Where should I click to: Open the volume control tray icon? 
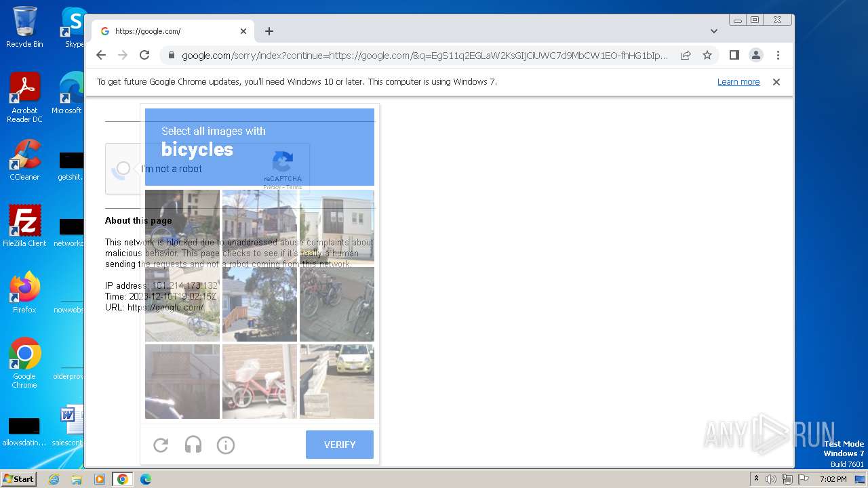771,479
